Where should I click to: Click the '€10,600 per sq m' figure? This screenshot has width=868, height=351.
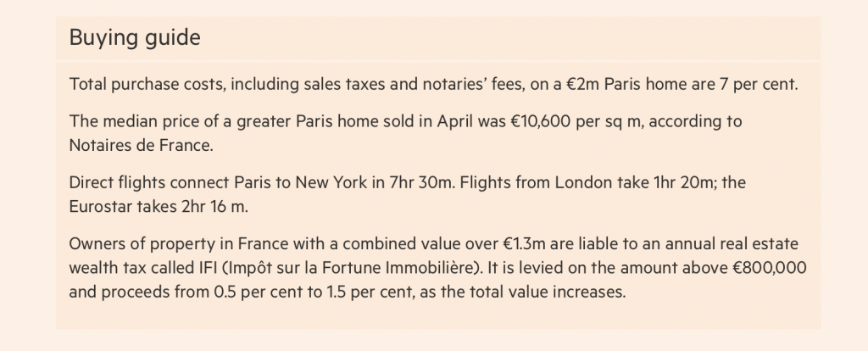coord(576,121)
